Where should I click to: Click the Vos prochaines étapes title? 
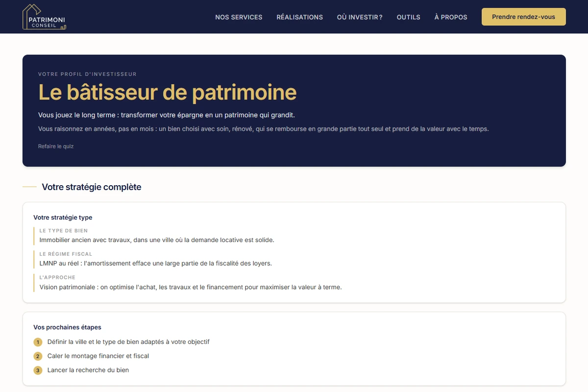pyautogui.click(x=67, y=327)
